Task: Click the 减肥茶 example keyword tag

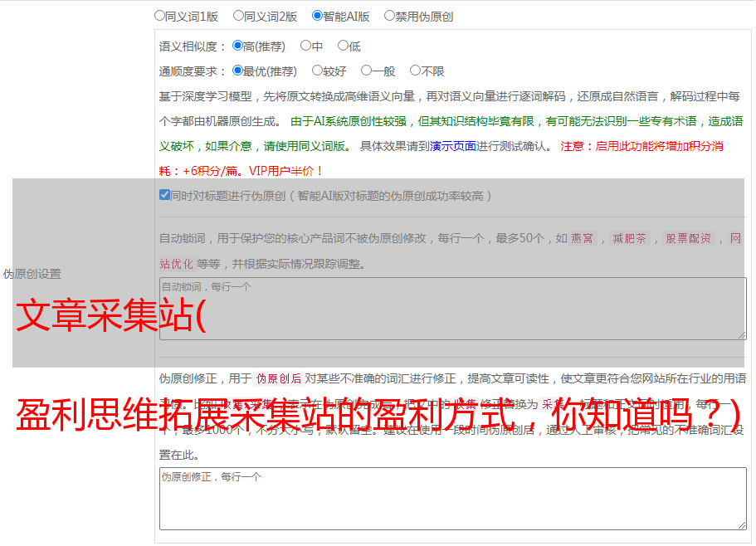Action: [x=629, y=238]
